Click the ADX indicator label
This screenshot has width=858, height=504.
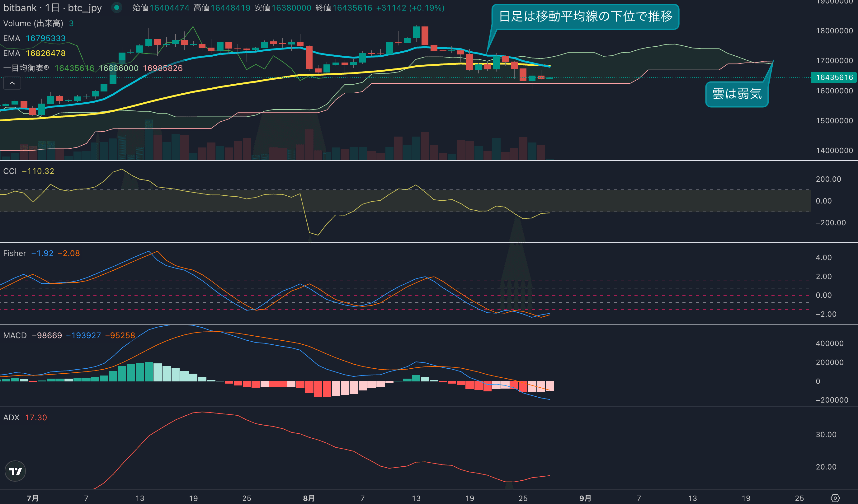point(11,418)
